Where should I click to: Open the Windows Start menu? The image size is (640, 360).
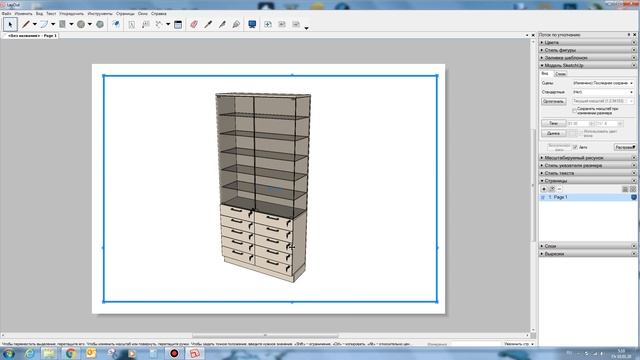pyautogui.click(x=9, y=353)
